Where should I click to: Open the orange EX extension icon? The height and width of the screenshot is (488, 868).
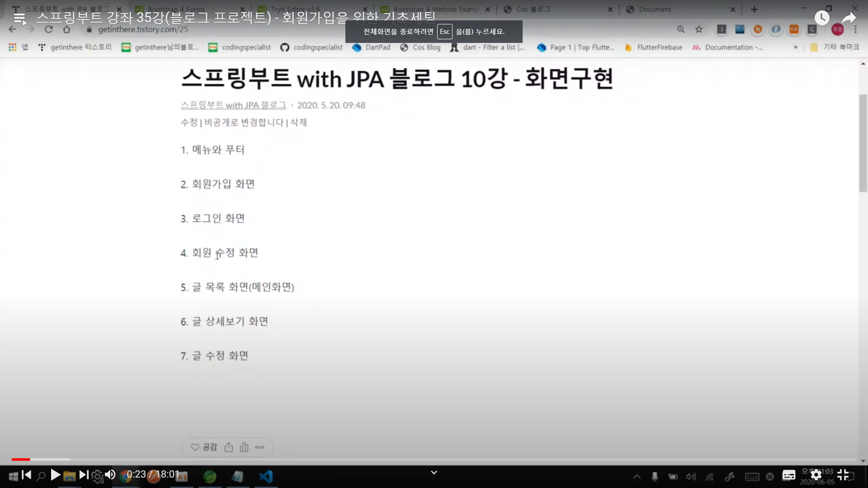pyautogui.click(x=794, y=29)
